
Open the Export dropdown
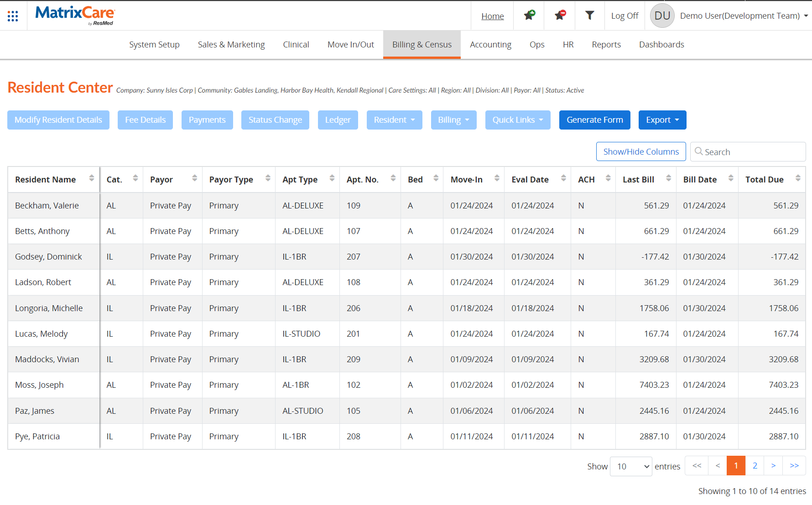(x=662, y=120)
